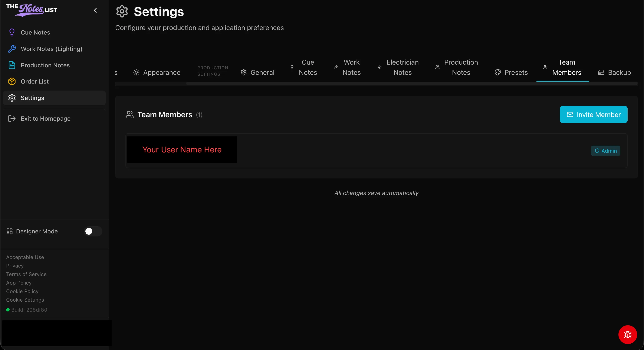
Task: Click the Work Notes wrench sidebar icon
Action: [x=12, y=49]
